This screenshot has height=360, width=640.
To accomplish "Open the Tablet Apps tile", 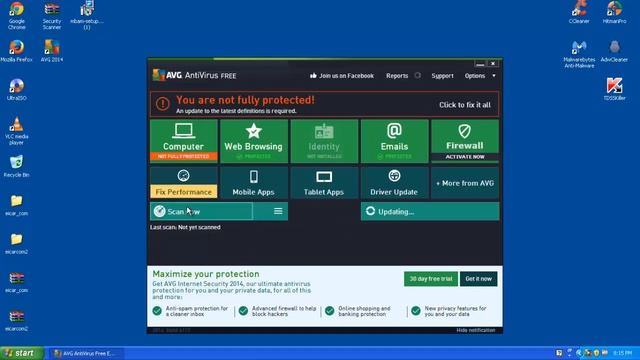I will (324, 183).
